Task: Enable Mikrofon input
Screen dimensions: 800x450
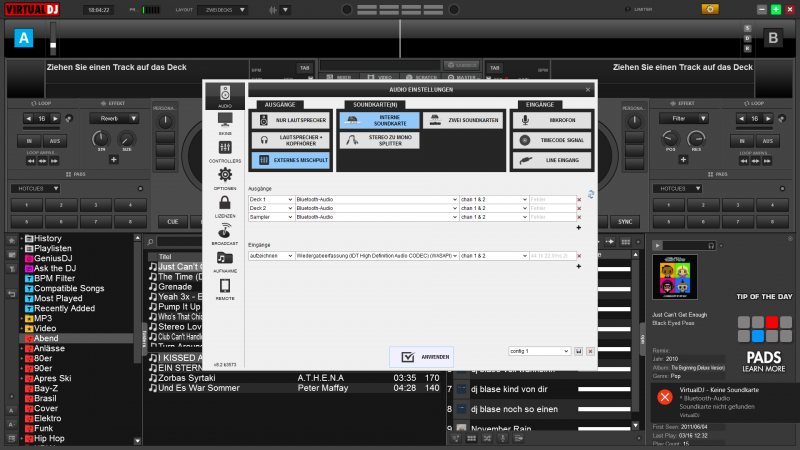Action: click(x=552, y=120)
